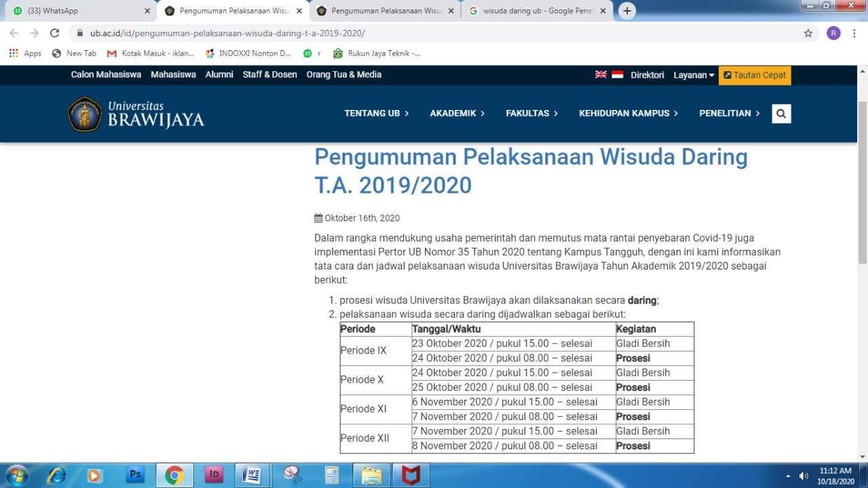Open the AKADEMIK dropdown
868x488 pixels.
(453, 113)
